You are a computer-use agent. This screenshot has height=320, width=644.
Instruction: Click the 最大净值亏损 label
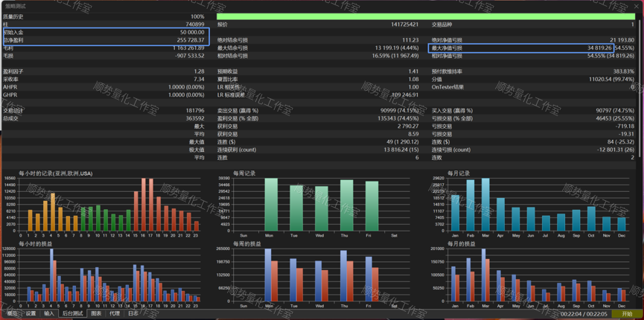click(447, 48)
